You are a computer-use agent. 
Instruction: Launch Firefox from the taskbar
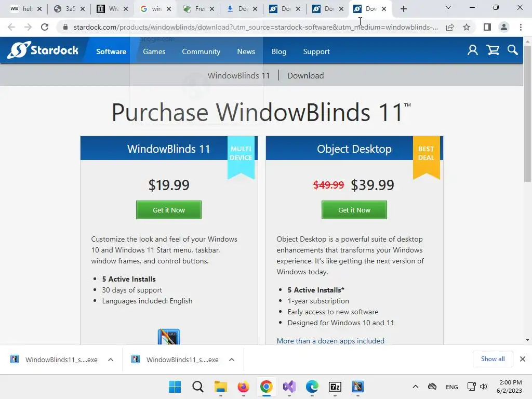243,387
